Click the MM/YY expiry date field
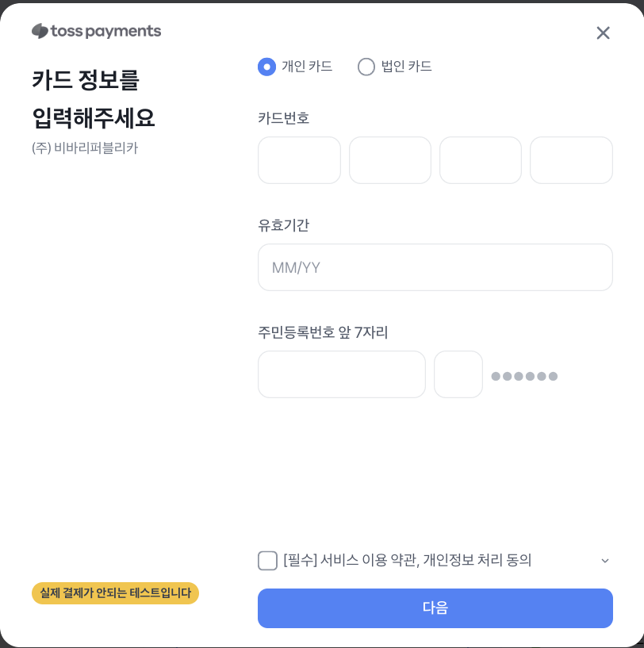This screenshot has width=644, height=648. 435,267
